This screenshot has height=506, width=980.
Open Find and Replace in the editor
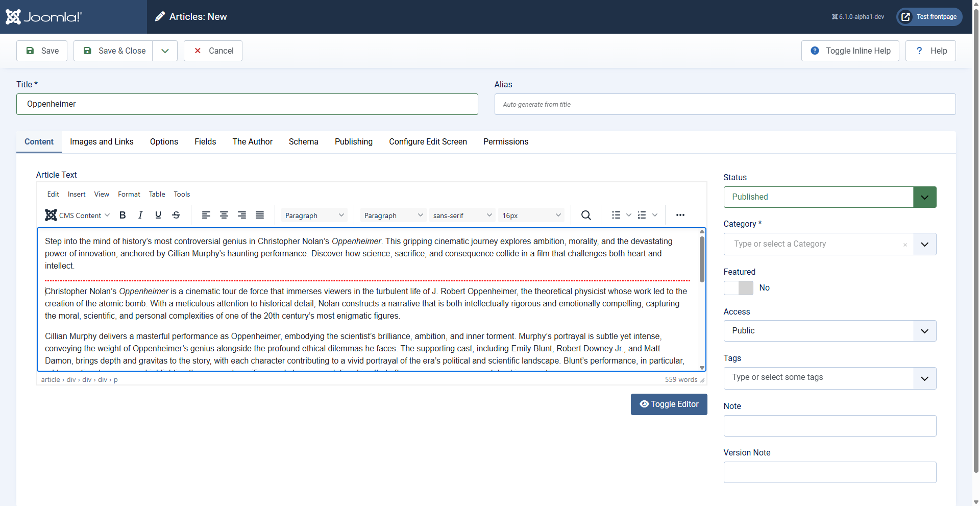tap(585, 215)
